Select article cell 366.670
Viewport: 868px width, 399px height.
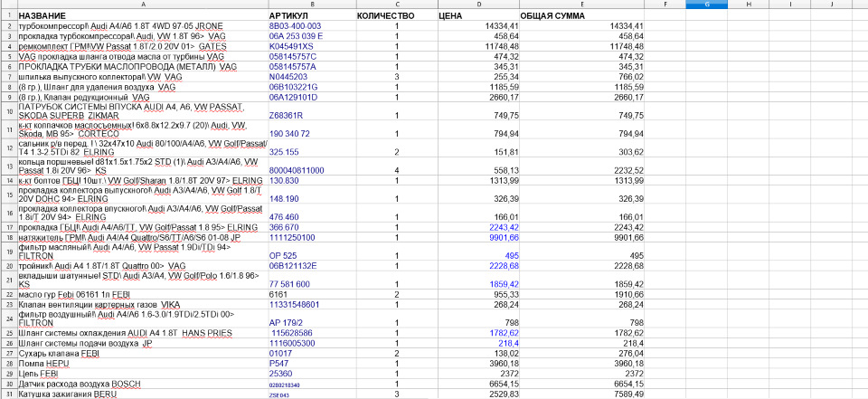click(x=312, y=227)
